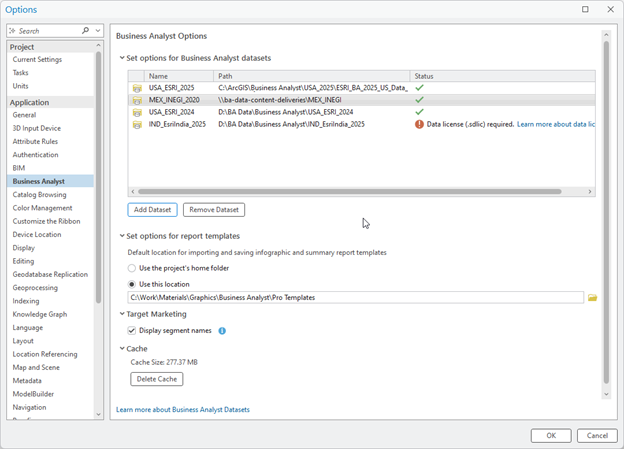Click the Delete Cache button
Viewport: 624px width, 449px height.
point(157,379)
